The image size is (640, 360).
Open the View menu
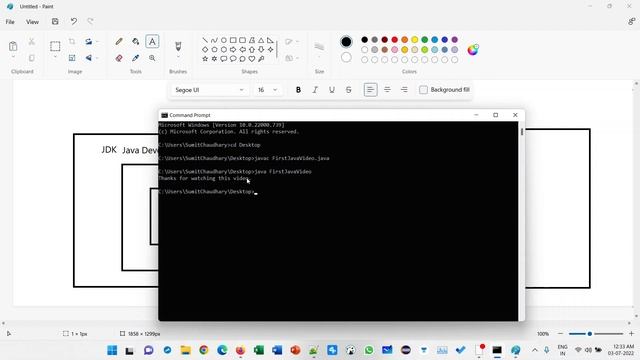tap(32, 22)
